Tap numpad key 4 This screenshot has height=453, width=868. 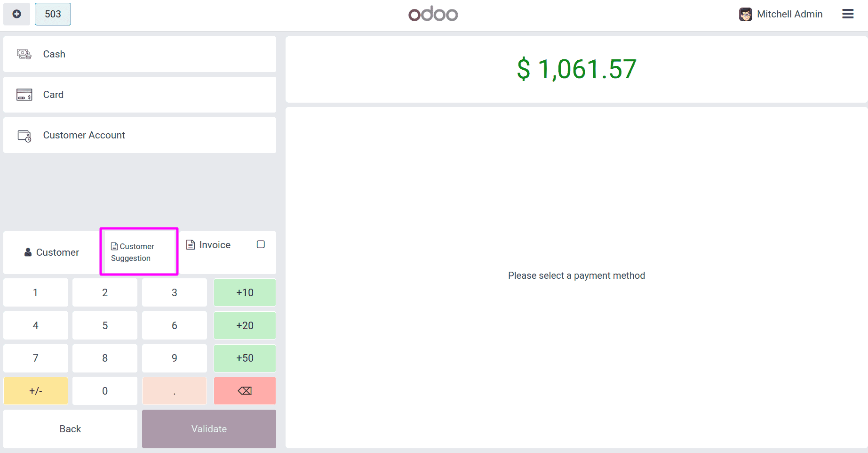[35, 325]
